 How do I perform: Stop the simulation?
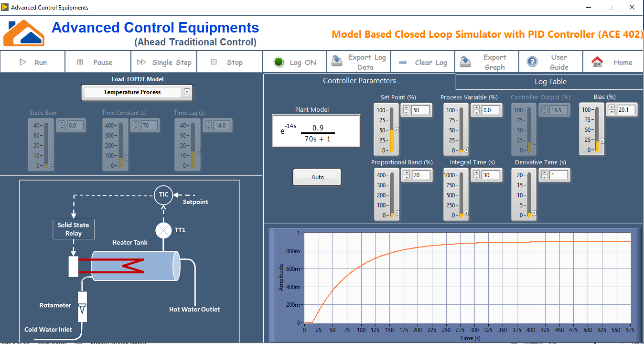(229, 62)
